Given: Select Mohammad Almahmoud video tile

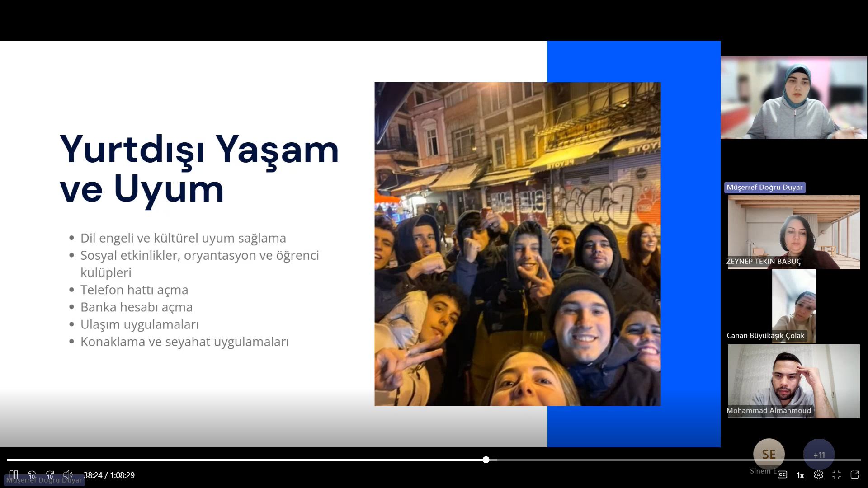Looking at the screenshot, I should coord(793,381).
